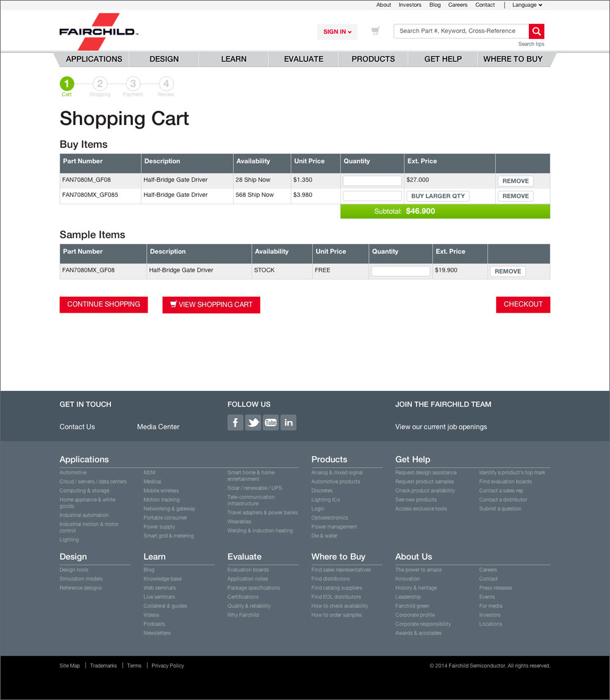610x700 pixels.
Task: Open Privacy Policy link
Action: [168, 666]
